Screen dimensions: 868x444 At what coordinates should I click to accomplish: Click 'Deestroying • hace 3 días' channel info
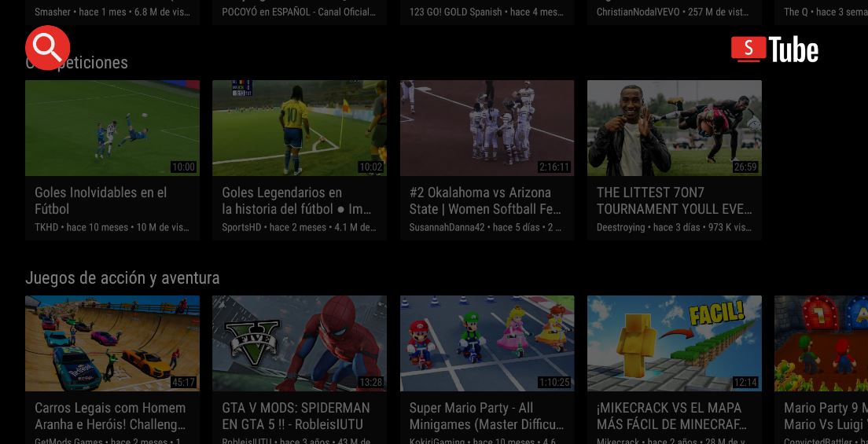coord(674,228)
